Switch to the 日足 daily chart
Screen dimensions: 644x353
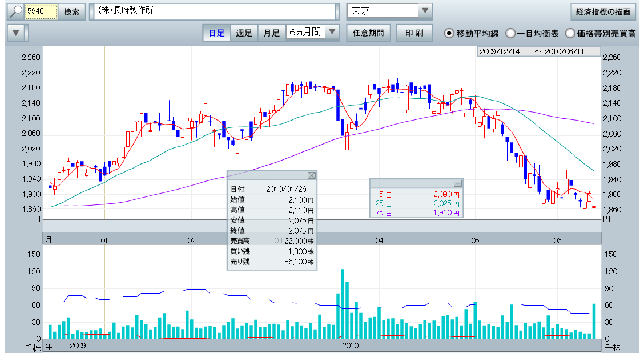click(x=216, y=33)
